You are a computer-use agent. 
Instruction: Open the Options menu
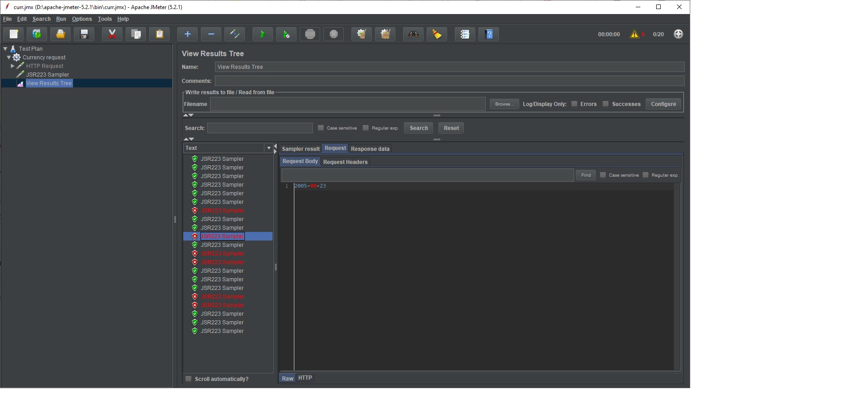click(82, 19)
